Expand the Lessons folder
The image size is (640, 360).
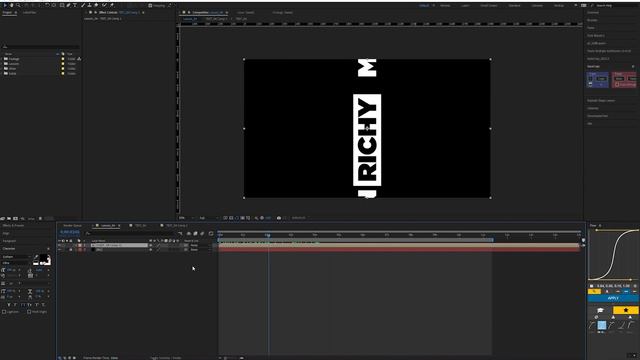click(x=2, y=64)
